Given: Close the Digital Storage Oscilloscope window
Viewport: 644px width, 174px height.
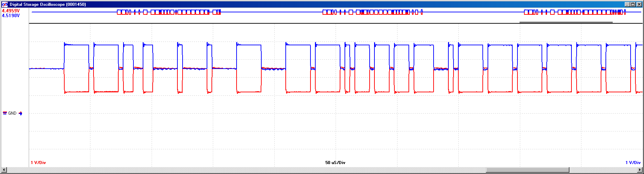Looking at the screenshot, I should pyautogui.click(x=639, y=4).
